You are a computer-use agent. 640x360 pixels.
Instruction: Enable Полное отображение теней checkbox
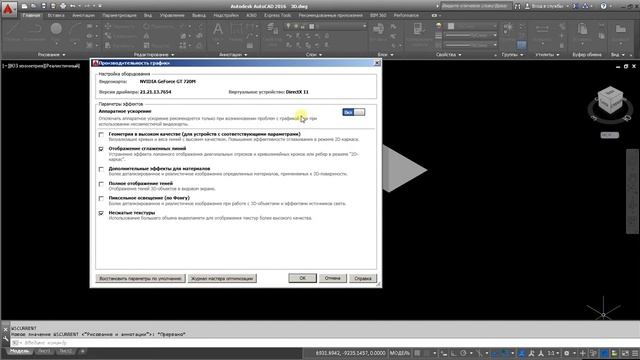pyautogui.click(x=101, y=184)
